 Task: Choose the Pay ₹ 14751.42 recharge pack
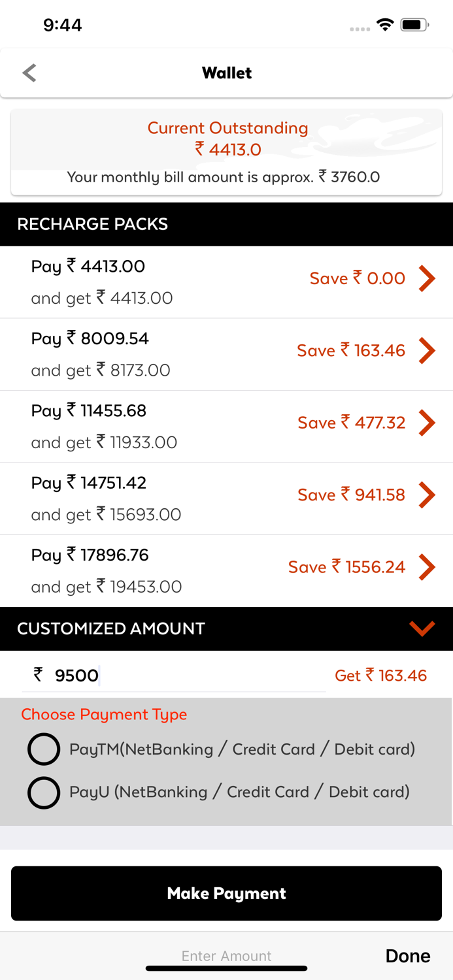tap(131, 498)
